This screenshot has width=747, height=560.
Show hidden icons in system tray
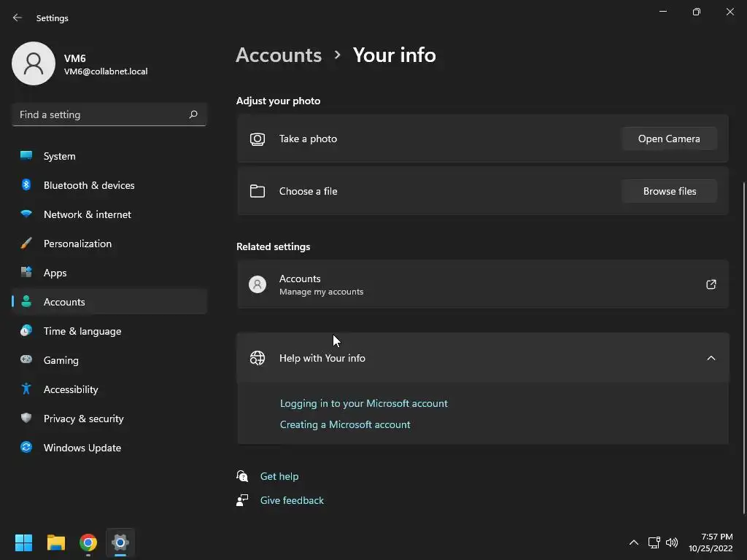click(634, 542)
